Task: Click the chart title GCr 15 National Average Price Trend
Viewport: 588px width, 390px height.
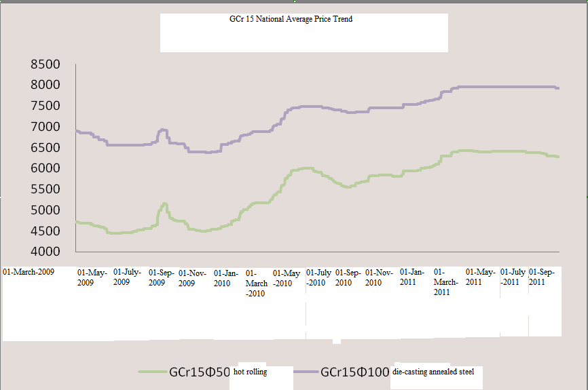Action: click(291, 20)
